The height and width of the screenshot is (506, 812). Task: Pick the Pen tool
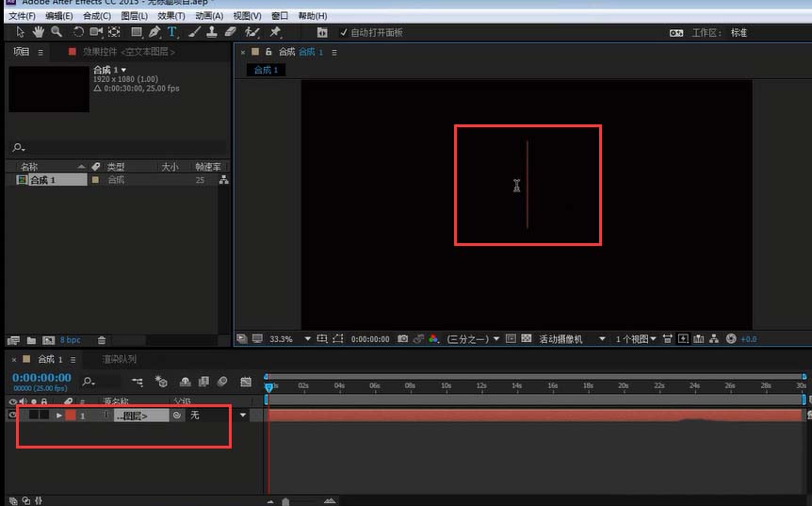click(154, 32)
